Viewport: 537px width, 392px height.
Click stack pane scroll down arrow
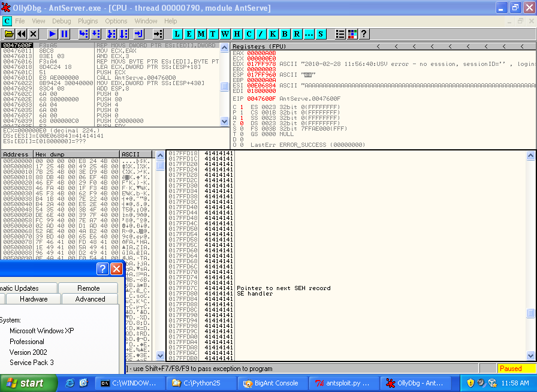pos(530,355)
